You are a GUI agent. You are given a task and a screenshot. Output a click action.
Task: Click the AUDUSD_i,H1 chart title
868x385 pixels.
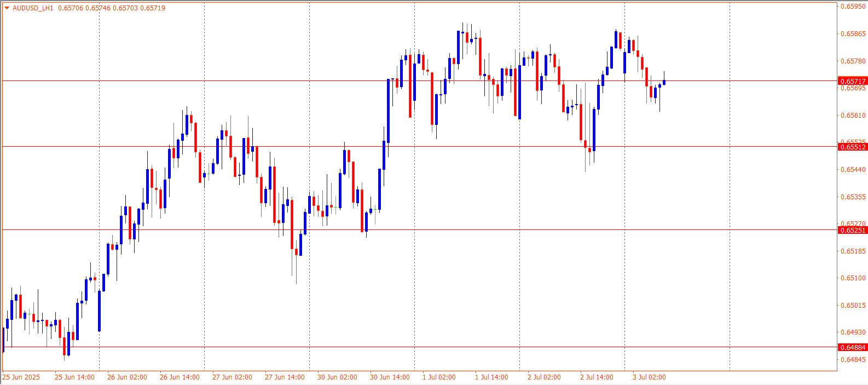pyautogui.click(x=33, y=8)
